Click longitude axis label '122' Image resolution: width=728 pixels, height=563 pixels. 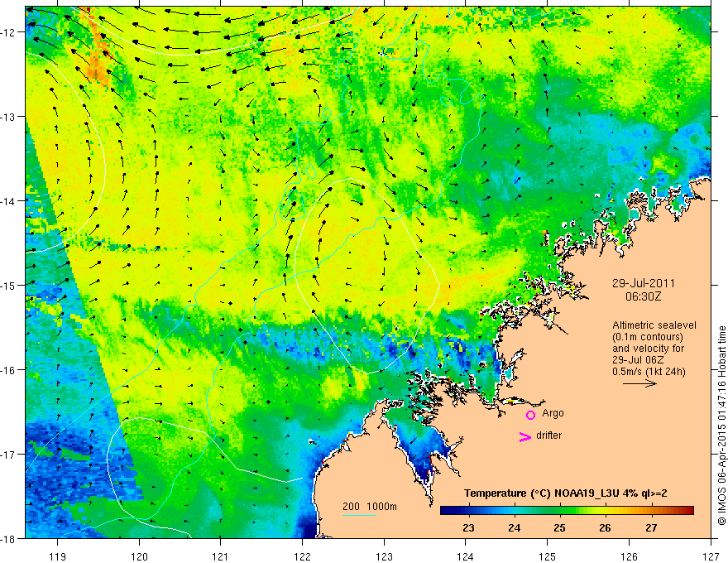point(302,556)
